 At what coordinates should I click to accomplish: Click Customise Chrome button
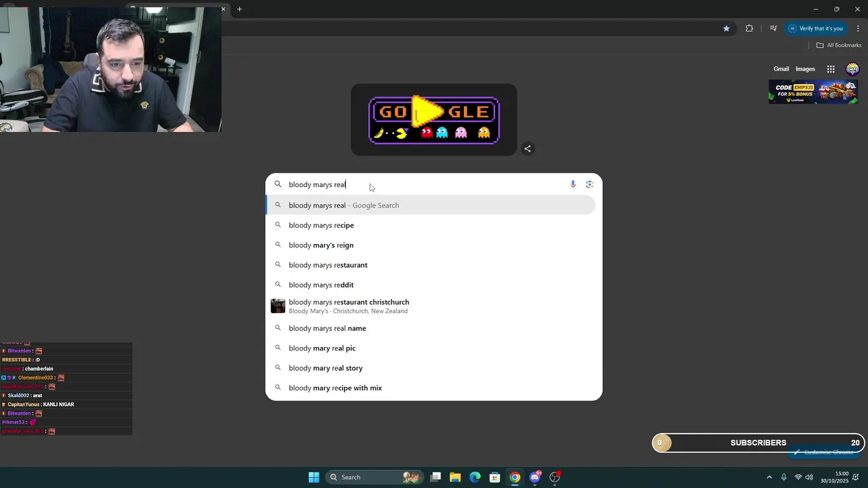tap(825, 452)
